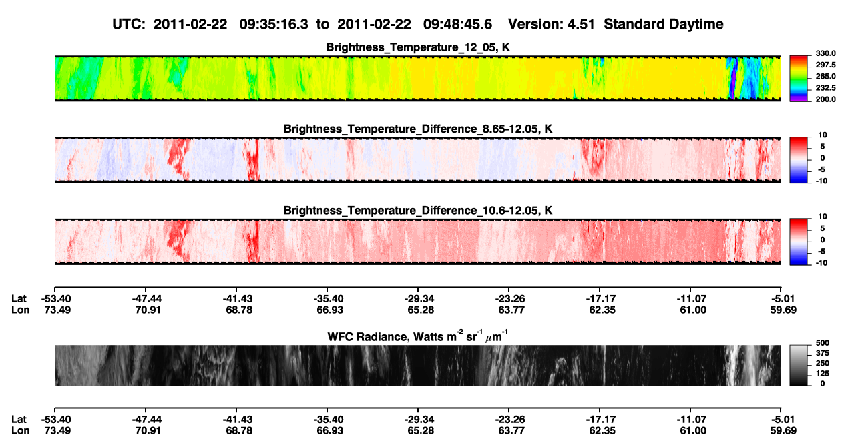Click the 'WFC Radiance, Watts m-2 sr-1 µm-1' title
The width and height of the screenshot is (868, 445).
tap(418, 336)
